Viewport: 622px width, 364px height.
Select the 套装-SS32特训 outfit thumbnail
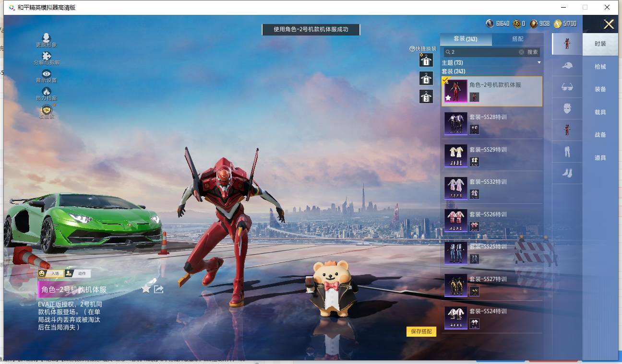pos(455,188)
